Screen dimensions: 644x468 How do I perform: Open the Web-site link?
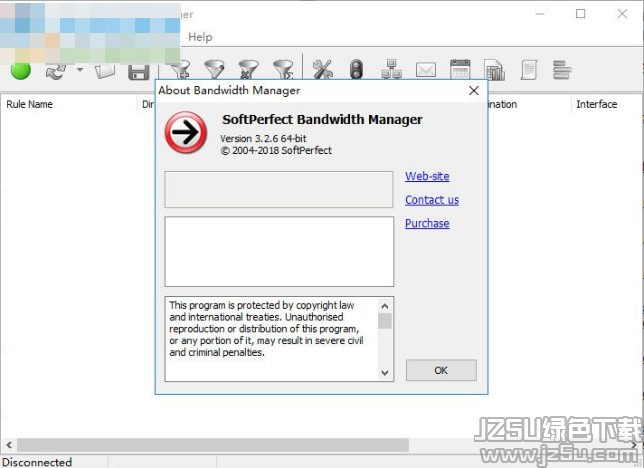pyautogui.click(x=427, y=176)
